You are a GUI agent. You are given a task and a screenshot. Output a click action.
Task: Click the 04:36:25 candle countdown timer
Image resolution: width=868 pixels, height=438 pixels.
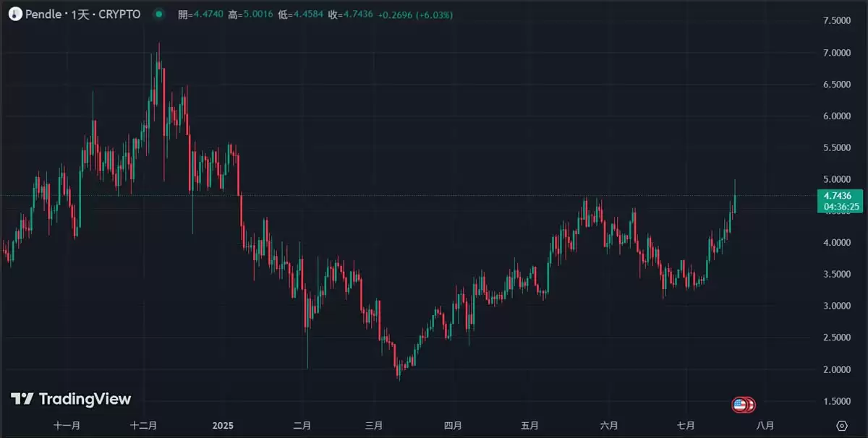tap(838, 207)
